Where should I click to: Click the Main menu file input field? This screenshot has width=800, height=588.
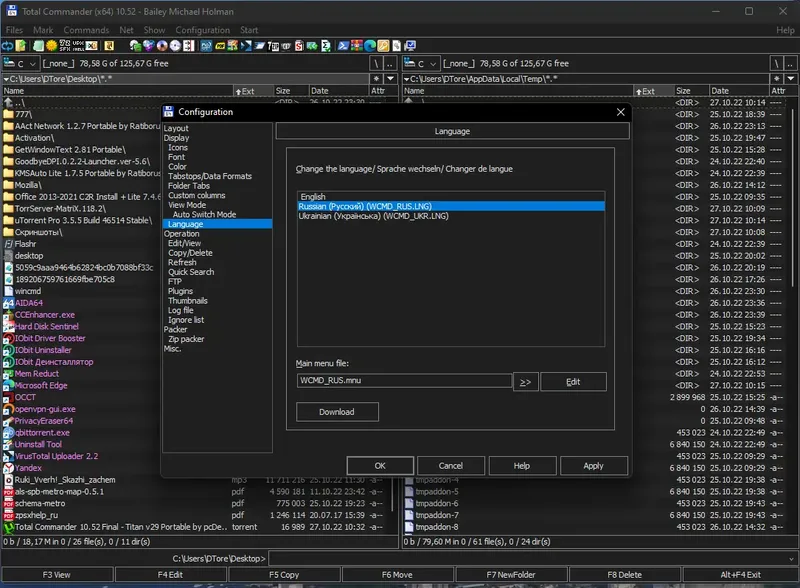coord(403,381)
